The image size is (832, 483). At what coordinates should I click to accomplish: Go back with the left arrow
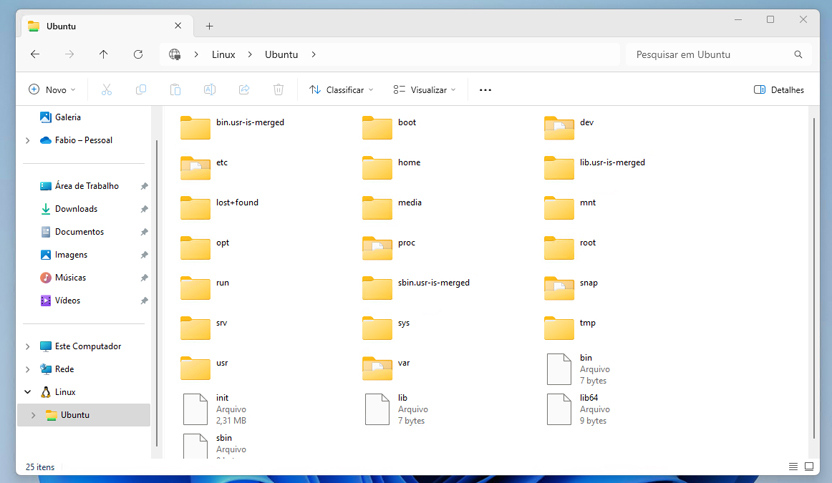(35, 54)
